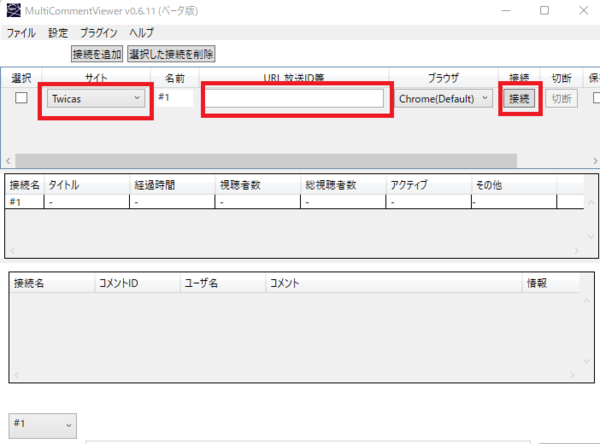Click the ユーザ名 column header
This screenshot has height=444, width=600.
pos(223,283)
